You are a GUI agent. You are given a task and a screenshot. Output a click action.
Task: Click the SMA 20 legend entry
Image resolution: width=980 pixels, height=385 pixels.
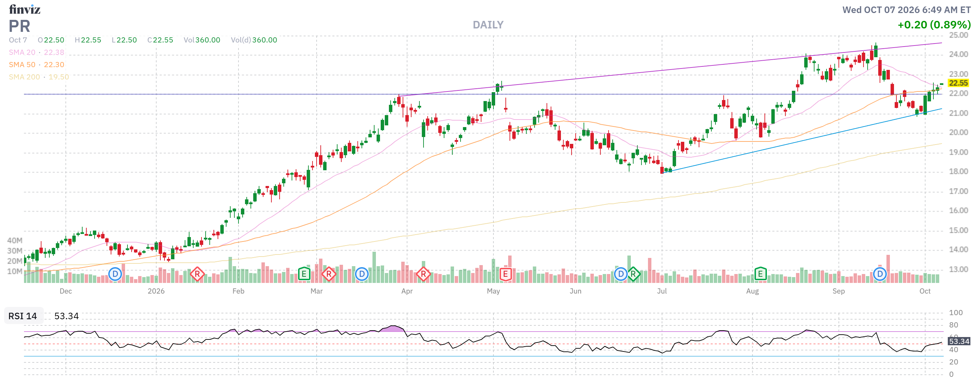coord(37,52)
